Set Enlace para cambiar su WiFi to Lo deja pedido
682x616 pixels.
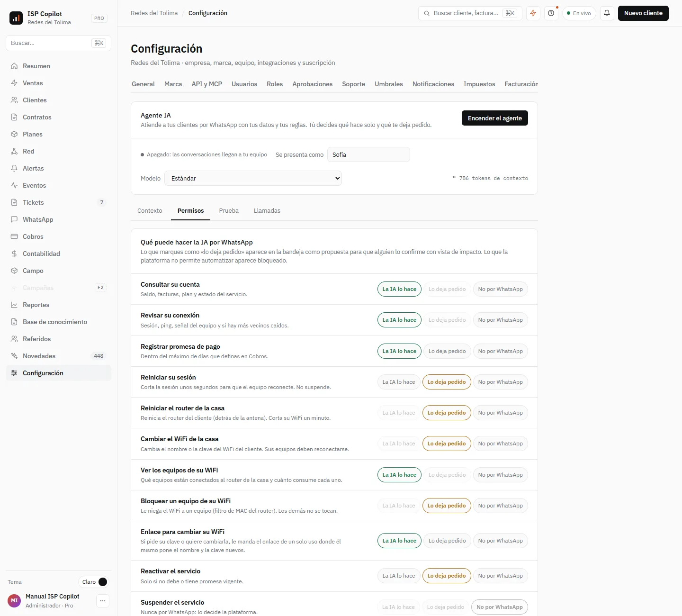pyautogui.click(x=447, y=541)
